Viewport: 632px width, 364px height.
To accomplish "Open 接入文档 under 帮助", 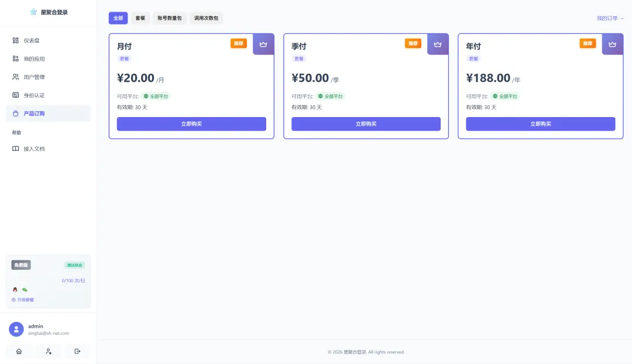I will pyautogui.click(x=34, y=149).
